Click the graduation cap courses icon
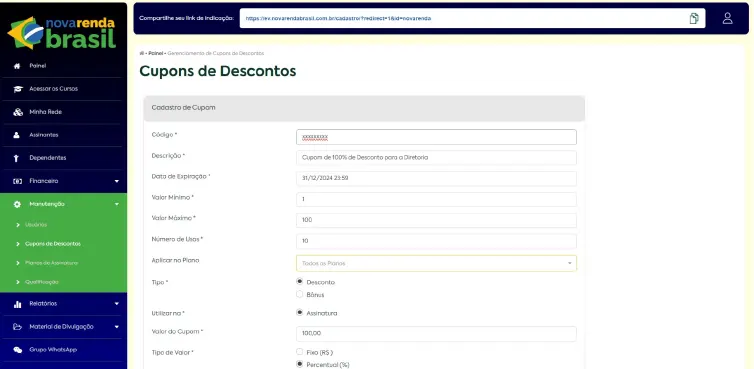Viewport: 754px width, 369px height. tap(18, 89)
